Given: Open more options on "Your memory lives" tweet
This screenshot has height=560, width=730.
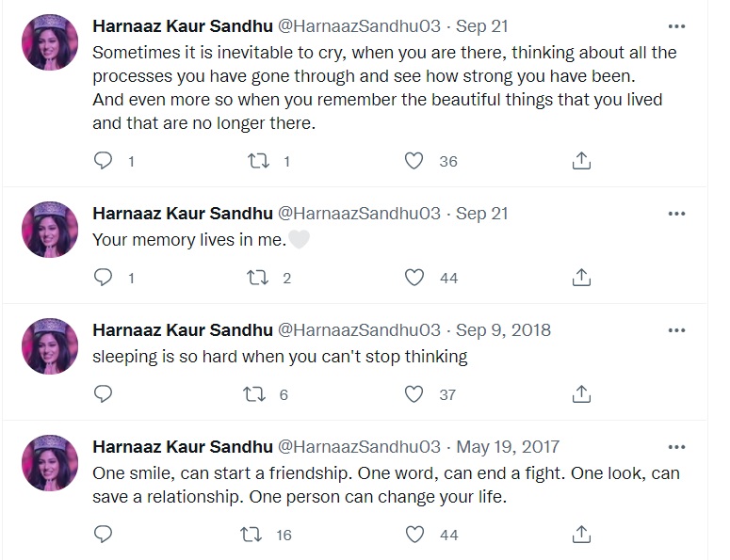Looking at the screenshot, I should [676, 214].
